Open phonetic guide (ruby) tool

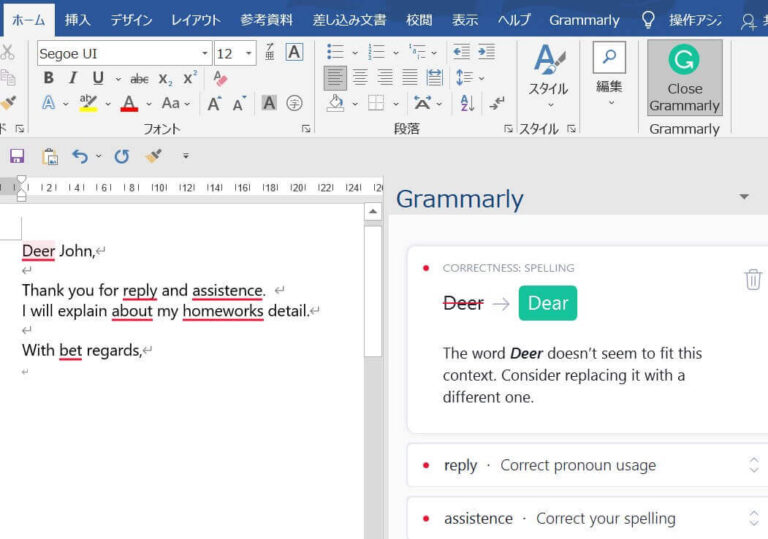(269, 52)
